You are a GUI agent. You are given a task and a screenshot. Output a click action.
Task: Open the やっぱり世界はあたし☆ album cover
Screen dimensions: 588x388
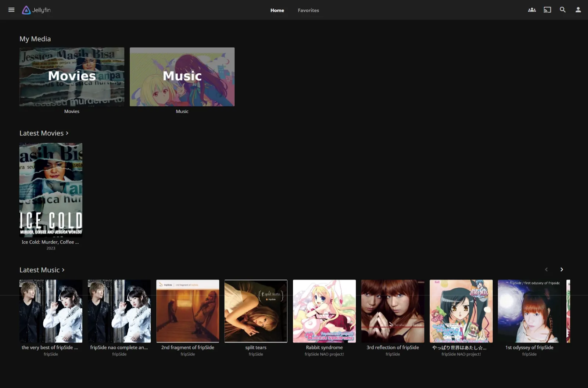(x=461, y=311)
